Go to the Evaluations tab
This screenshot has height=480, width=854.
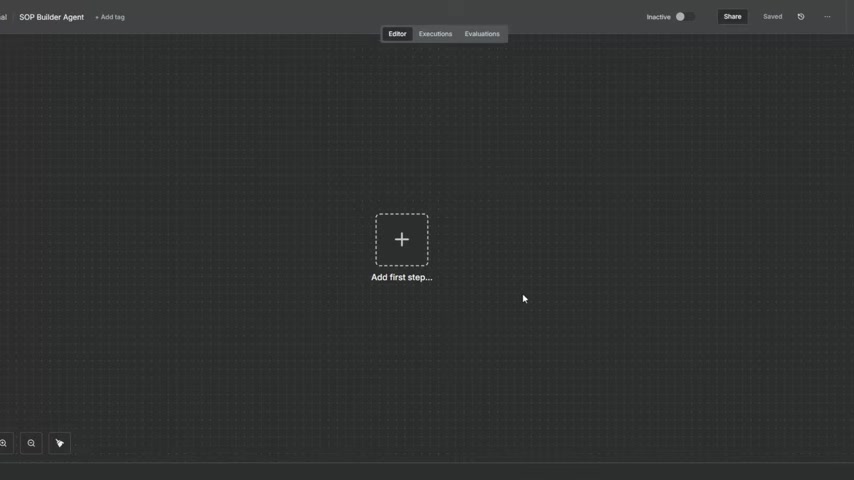coord(482,34)
